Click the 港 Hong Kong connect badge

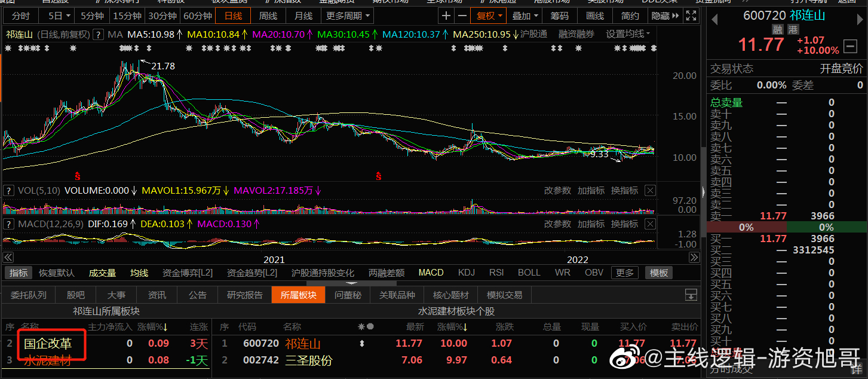pyautogui.click(x=793, y=29)
